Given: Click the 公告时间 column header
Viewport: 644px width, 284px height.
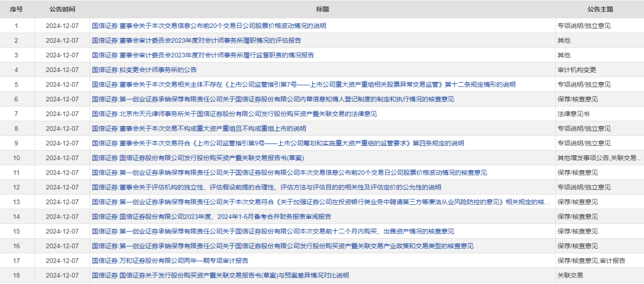Looking at the screenshot, I should 62,9.
